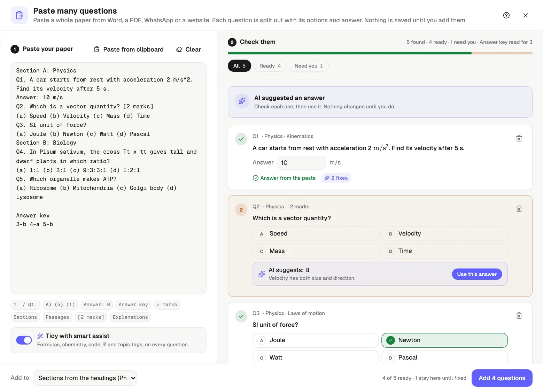Click the Passages format chip
Image resolution: width=543 pixels, height=392 pixels.
[x=57, y=317]
